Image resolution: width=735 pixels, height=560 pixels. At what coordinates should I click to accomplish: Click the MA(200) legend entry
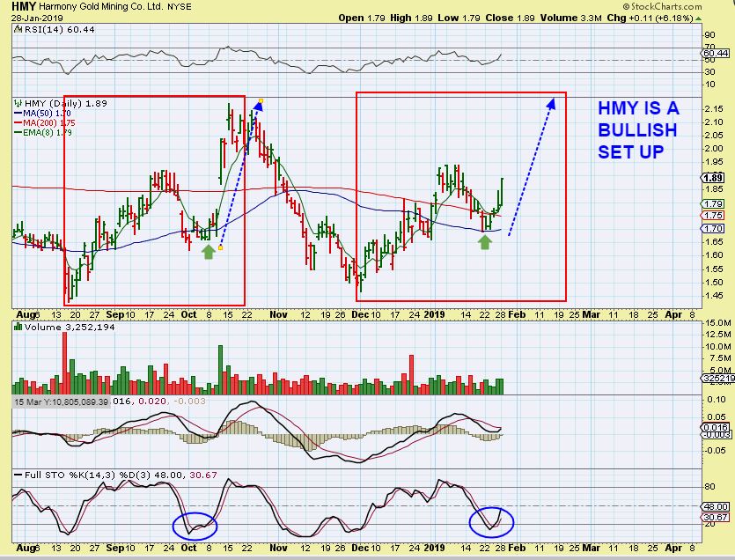[x=45, y=123]
